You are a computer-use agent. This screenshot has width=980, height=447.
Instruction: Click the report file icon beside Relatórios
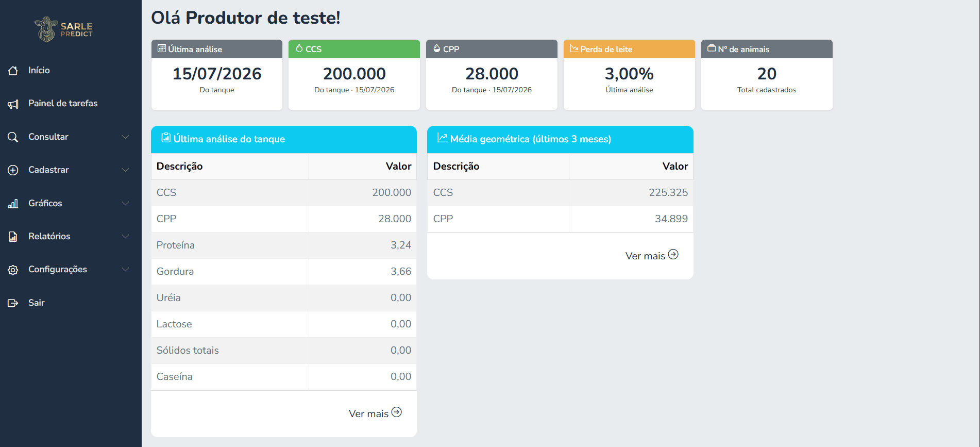(13, 237)
